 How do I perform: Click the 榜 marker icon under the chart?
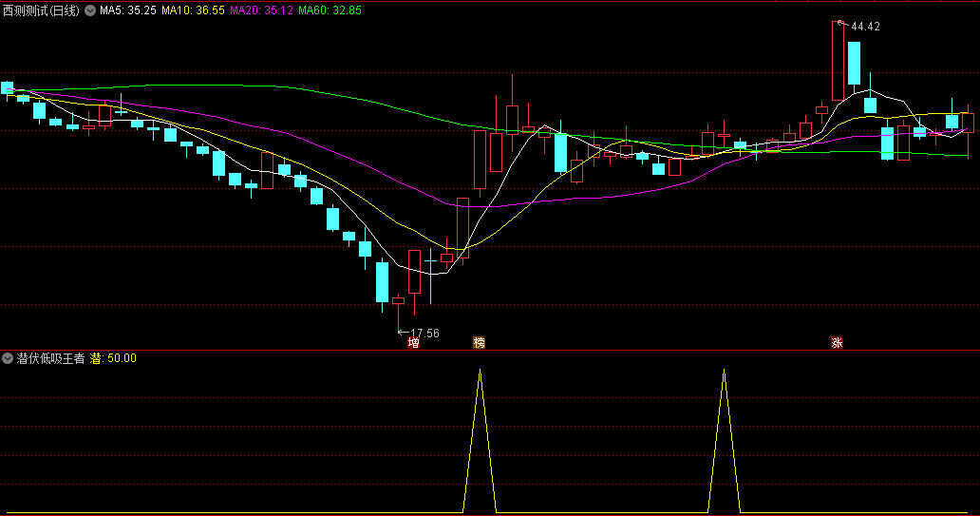[480, 343]
